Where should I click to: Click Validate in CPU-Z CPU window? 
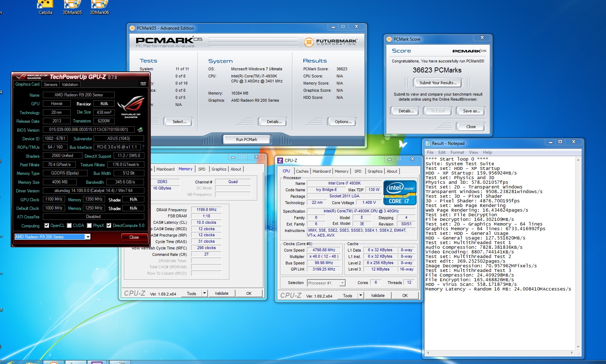click(x=378, y=295)
